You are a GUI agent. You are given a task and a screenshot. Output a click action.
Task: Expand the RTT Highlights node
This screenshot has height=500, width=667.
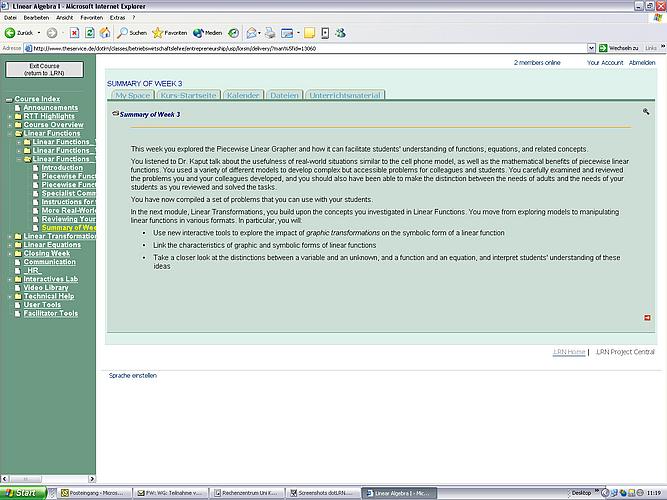(x=10, y=116)
